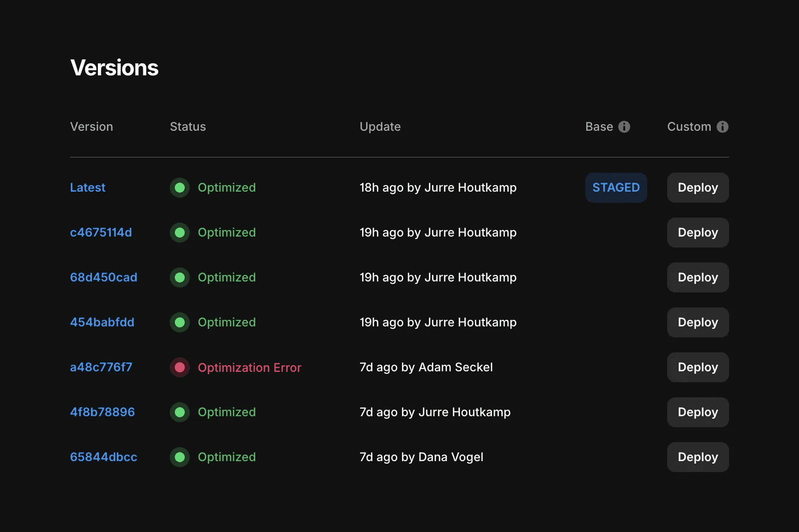Click the update text in 454babfdd row
Viewport: 799px width, 532px height.
(x=438, y=322)
